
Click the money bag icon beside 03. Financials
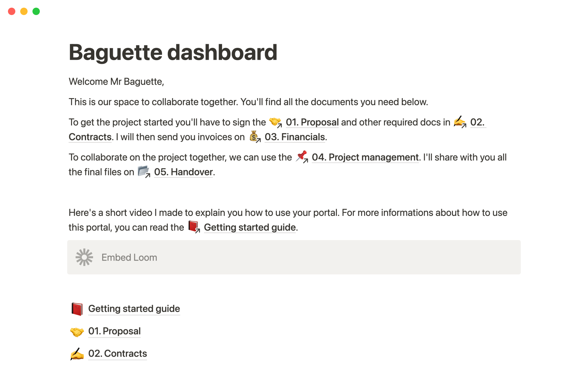[x=254, y=137]
